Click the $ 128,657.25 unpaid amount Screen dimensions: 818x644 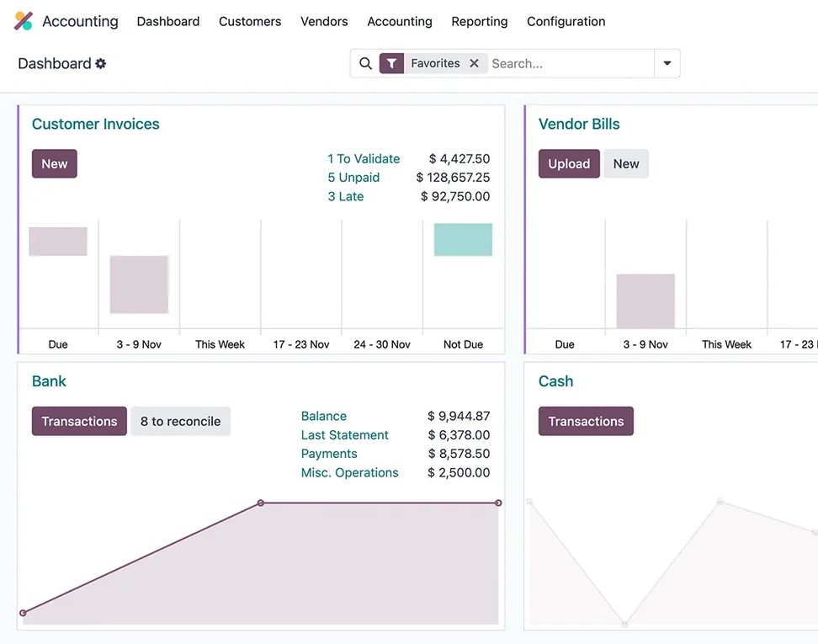(453, 178)
